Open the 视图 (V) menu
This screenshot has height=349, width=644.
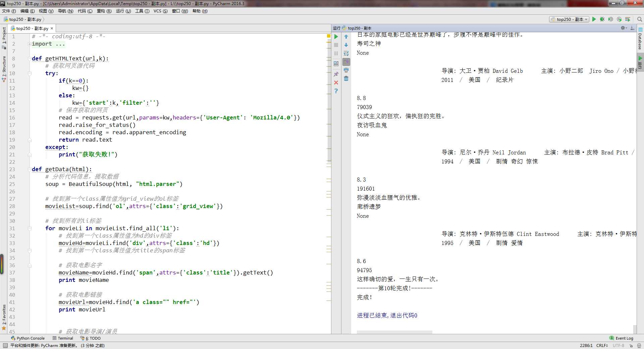[46, 11]
